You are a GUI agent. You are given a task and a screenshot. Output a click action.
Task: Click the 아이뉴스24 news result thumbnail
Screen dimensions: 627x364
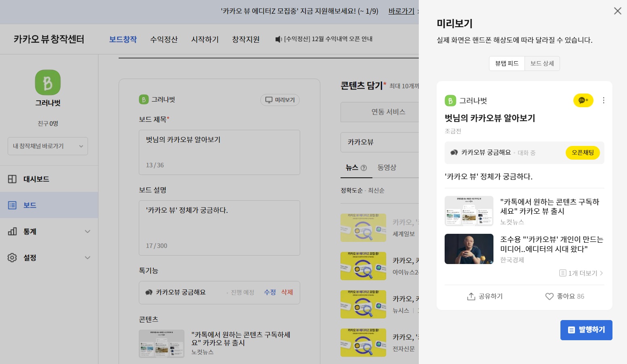(x=363, y=266)
